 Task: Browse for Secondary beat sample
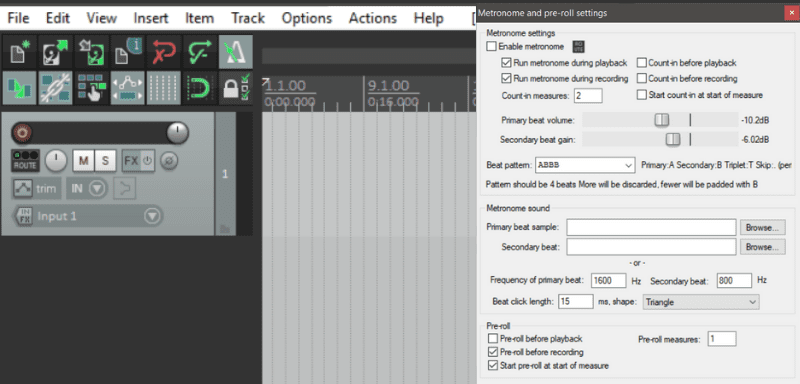762,247
